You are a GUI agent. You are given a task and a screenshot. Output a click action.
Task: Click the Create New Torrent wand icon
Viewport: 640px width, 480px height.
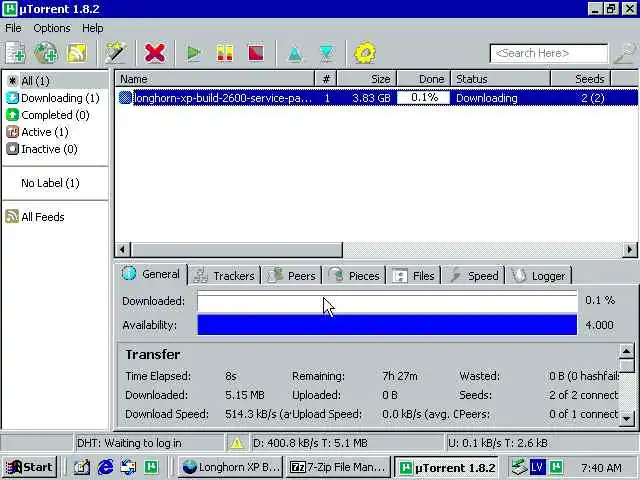pyautogui.click(x=116, y=53)
